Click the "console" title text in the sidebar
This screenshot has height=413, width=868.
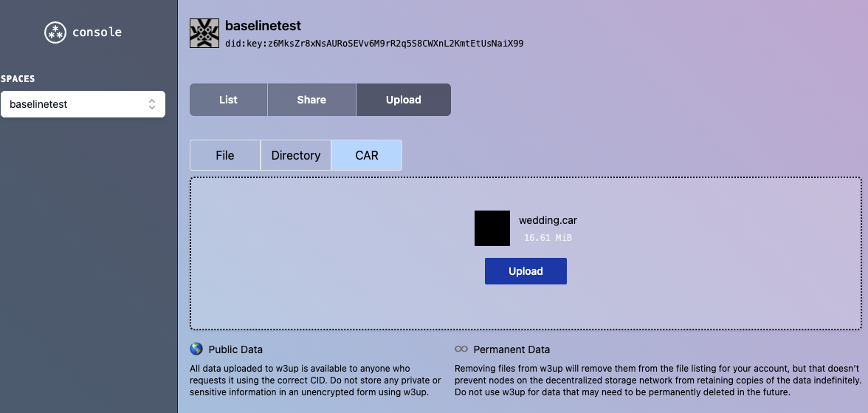tap(97, 33)
